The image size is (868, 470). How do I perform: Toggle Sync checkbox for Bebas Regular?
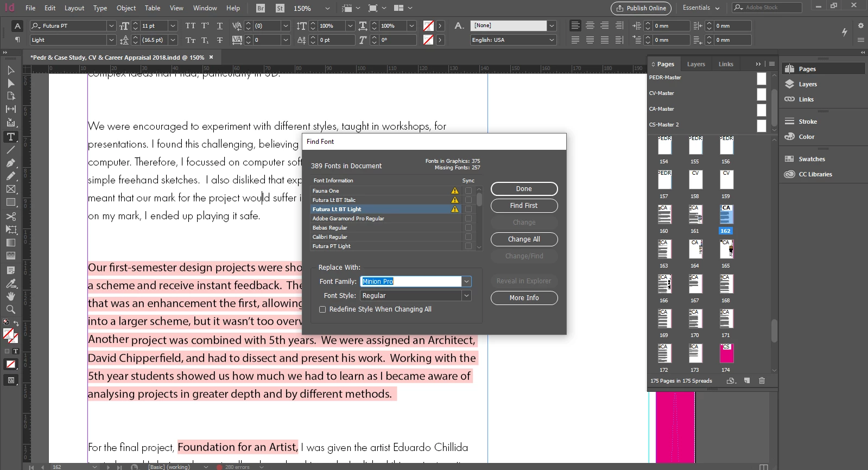[468, 227]
